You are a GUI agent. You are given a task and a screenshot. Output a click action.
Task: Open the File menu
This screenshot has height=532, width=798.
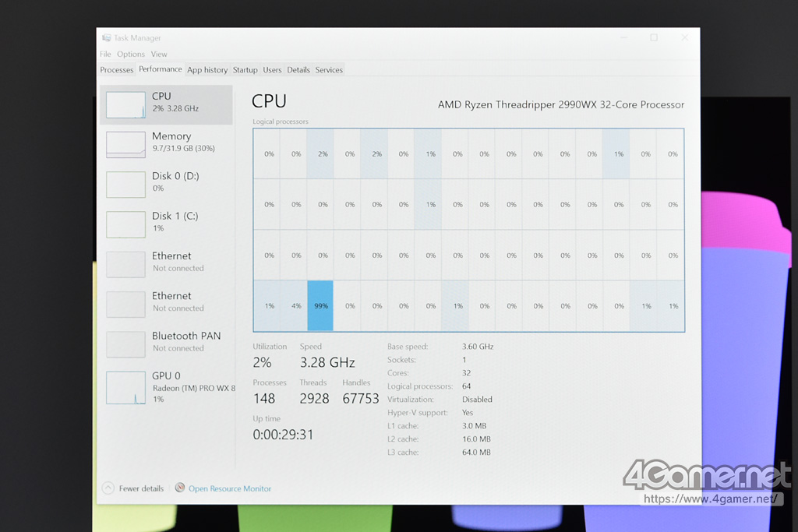point(105,54)
